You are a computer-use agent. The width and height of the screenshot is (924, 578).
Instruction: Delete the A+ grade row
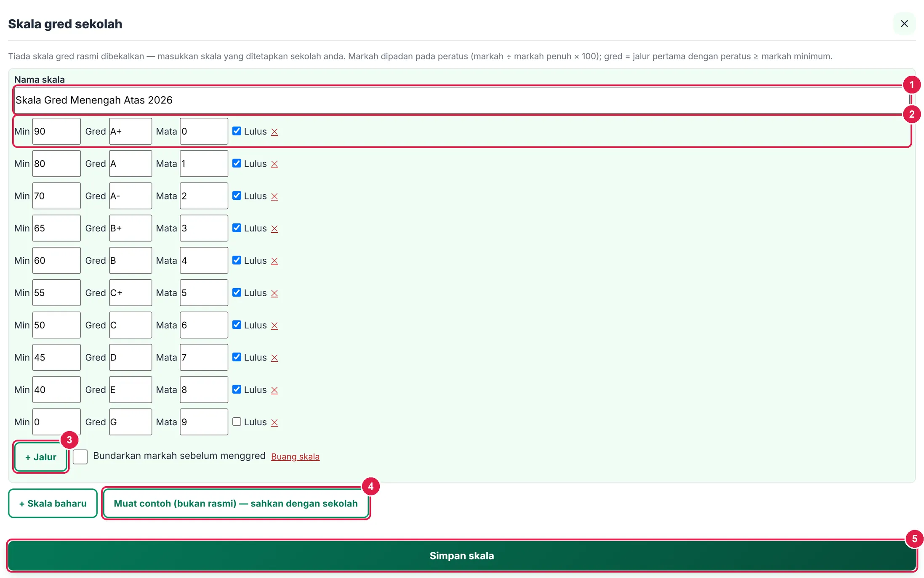[x=274, y=132]
